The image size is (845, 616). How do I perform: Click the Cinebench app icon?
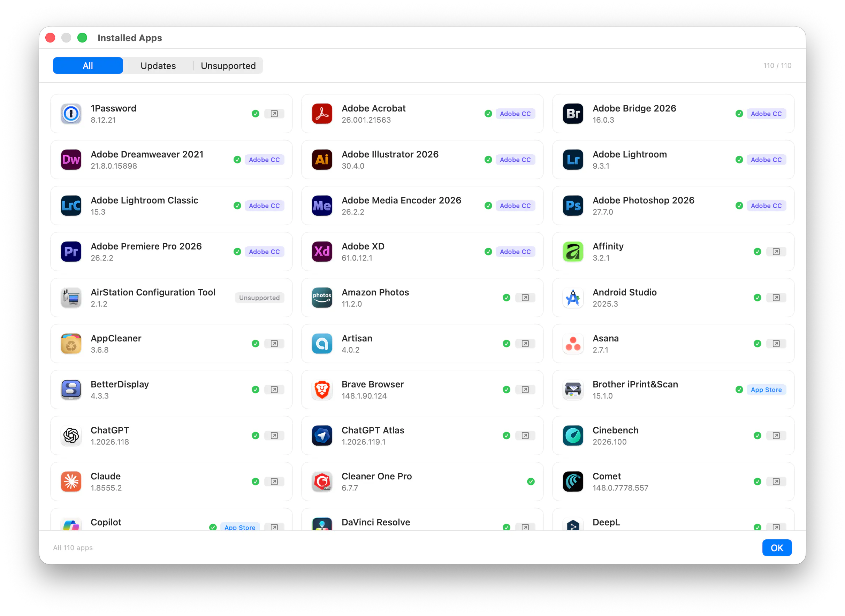[573, 436]
